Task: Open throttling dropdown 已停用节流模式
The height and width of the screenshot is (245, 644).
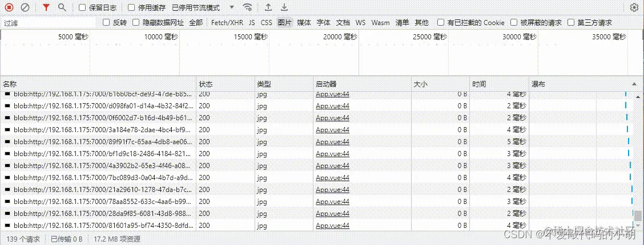Action: [203, 7]
